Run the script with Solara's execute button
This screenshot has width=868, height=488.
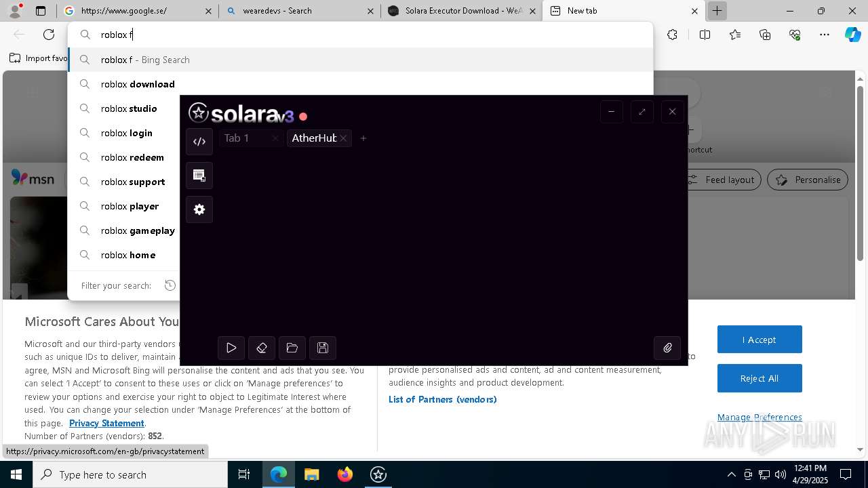coord(231,348)
